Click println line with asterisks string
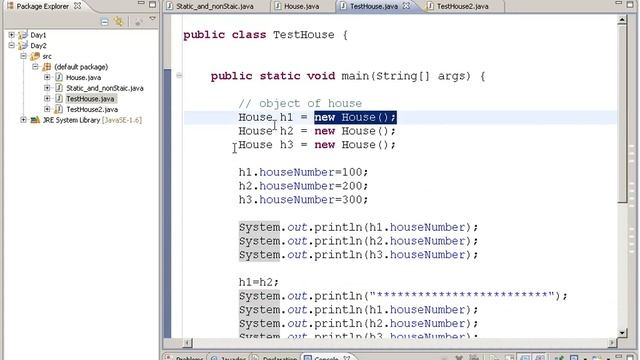This screenshot has height=360, width=640. coord(403,296)
